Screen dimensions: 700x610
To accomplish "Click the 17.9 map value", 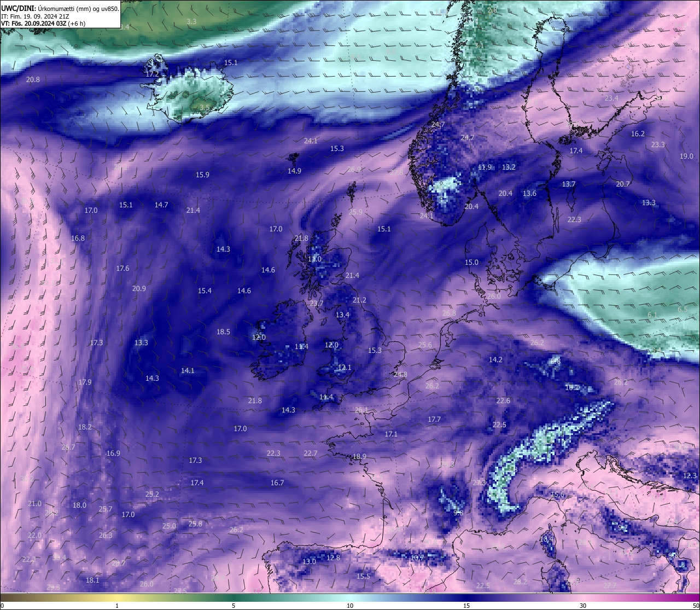I will point(85,382).
